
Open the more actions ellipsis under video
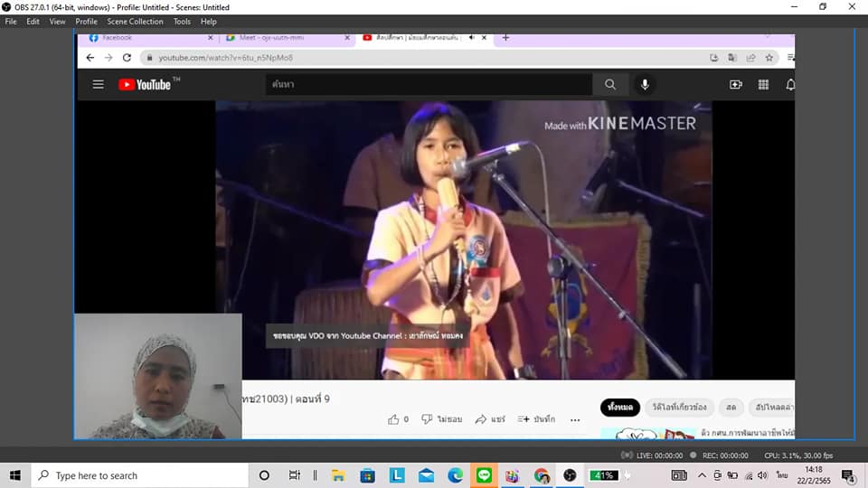575,419
